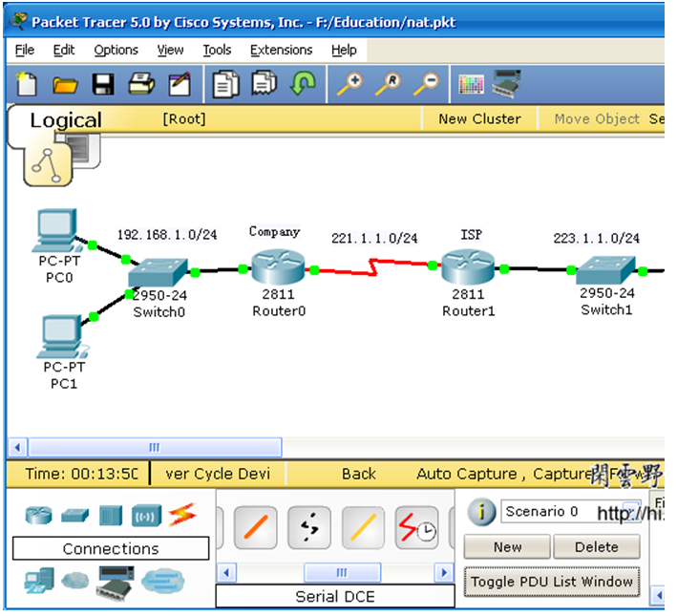Choose the Custom Made Devices category
The image size is (677, 616).
click(115, 584)
